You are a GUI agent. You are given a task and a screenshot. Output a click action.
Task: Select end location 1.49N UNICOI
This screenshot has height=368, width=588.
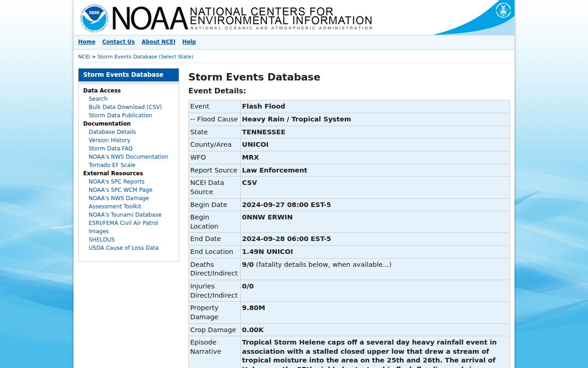point(267,252)
